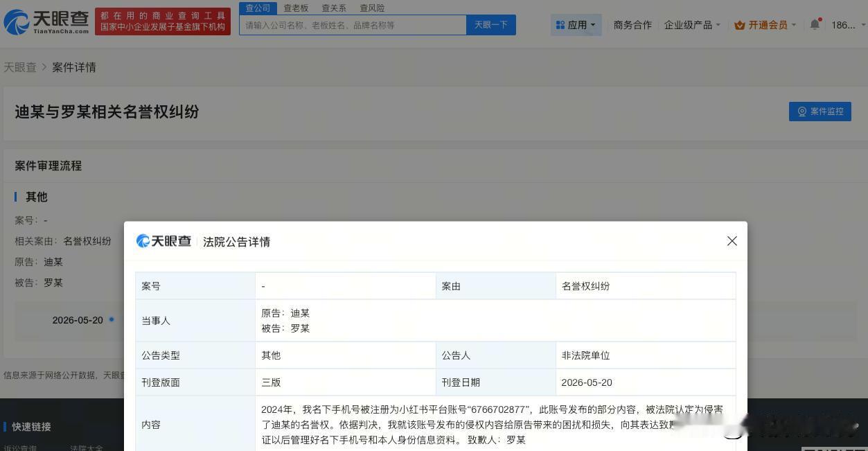Click the announcement content paragraph
868x451 pixels.
(x=493, y=425)
